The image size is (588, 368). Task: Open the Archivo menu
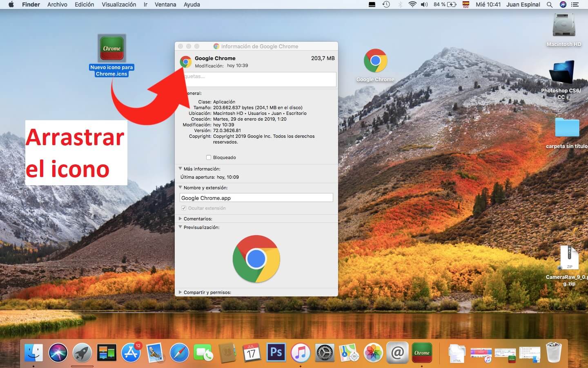point(57,4)
